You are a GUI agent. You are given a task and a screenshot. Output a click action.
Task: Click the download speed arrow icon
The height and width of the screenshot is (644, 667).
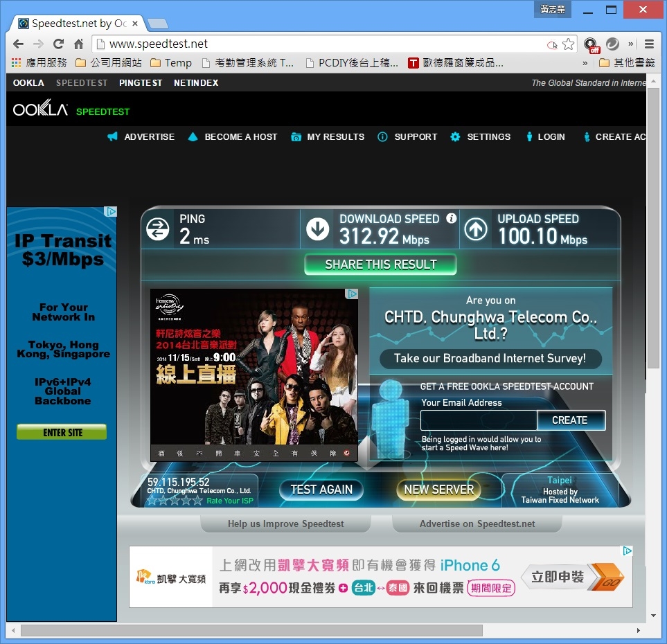point(318,229)
